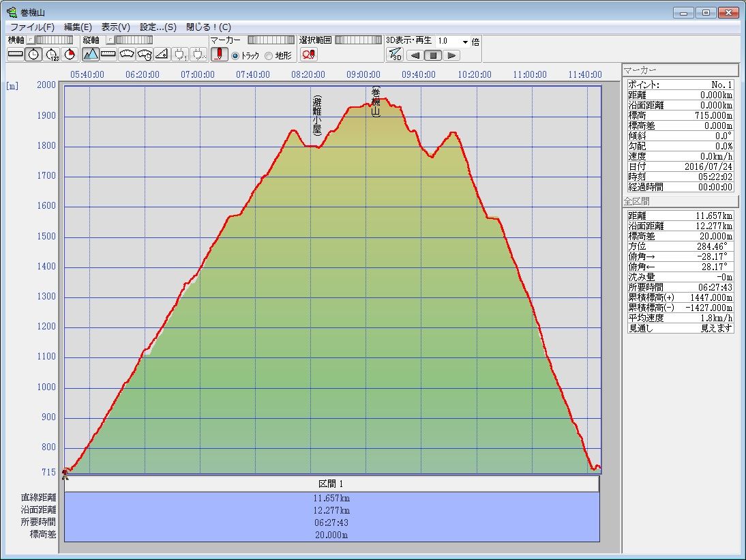This screenshot has width=746, height=560.
Task: Click the 巻機山 summit label on the graph
Action: tap(376, 102)
